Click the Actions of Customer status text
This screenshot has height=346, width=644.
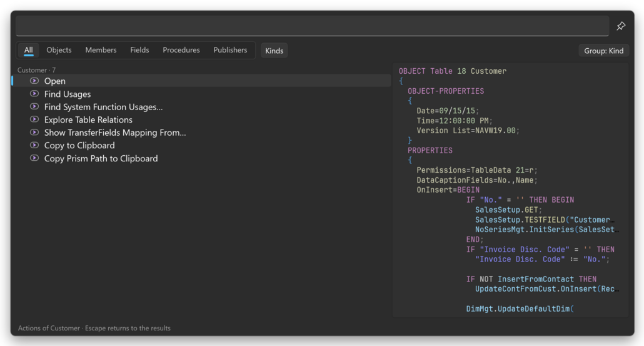[94, 328]
